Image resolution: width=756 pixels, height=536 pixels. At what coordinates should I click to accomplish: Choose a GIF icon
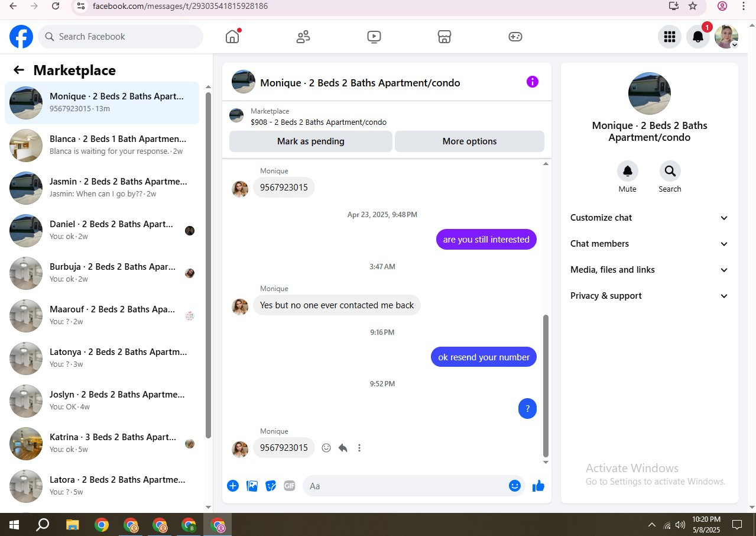click(290, 486)
